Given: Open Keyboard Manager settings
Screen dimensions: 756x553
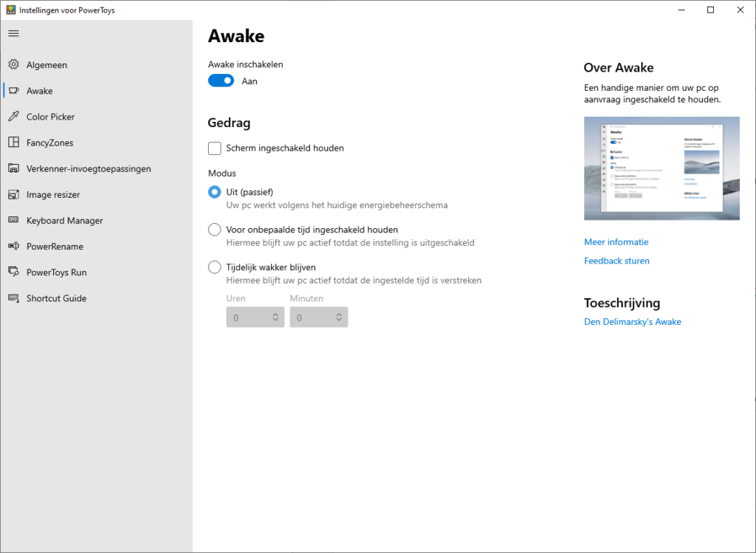Looking at the screenshot, I should pyautogui.click(x=97, y=220).
